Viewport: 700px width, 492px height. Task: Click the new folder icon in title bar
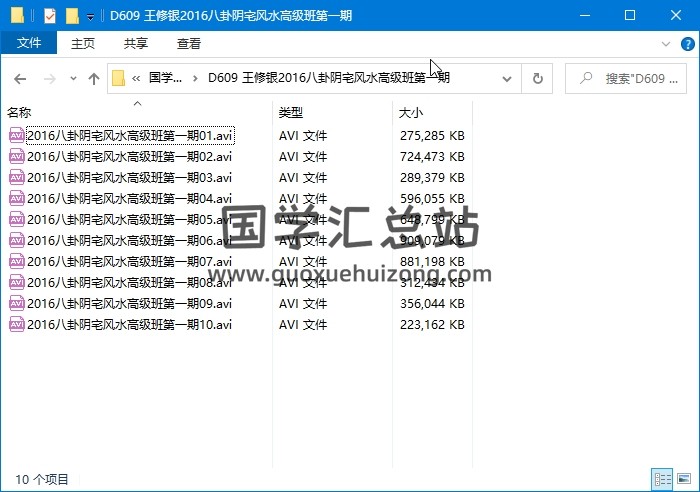coord(72,15)
